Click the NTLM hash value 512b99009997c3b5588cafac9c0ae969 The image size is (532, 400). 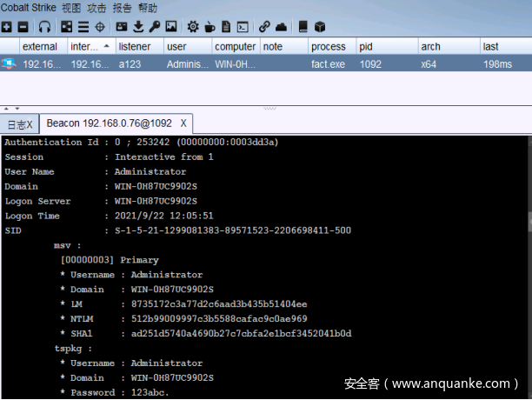click(219, 318)
